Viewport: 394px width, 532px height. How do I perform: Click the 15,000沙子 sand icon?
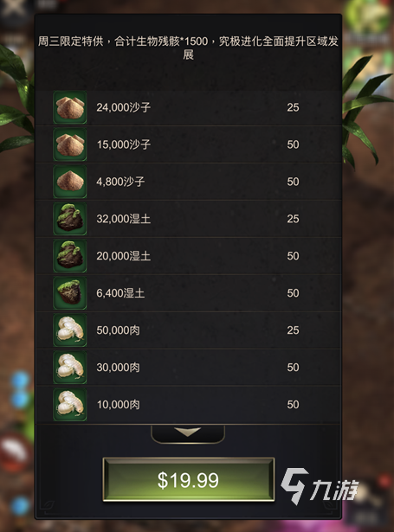[70, 144]
